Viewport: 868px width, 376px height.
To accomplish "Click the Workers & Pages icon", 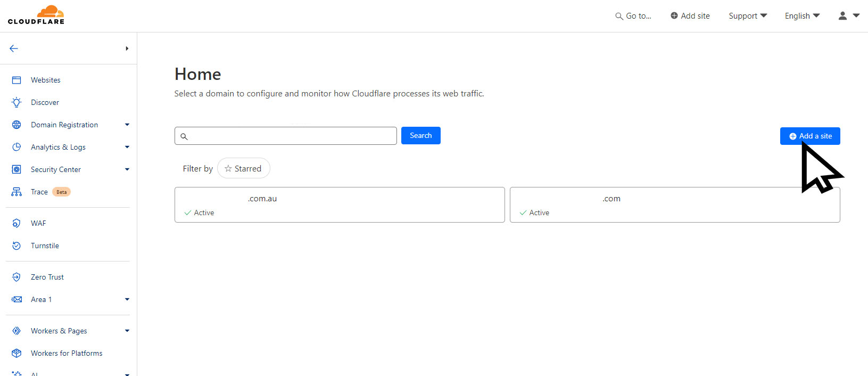I will pos(16,331).
